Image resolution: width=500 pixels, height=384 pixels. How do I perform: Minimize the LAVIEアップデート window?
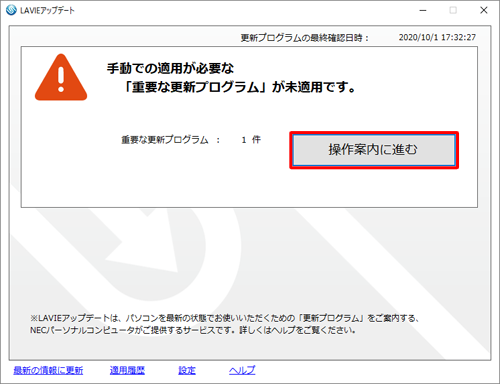tap(423, 10)
